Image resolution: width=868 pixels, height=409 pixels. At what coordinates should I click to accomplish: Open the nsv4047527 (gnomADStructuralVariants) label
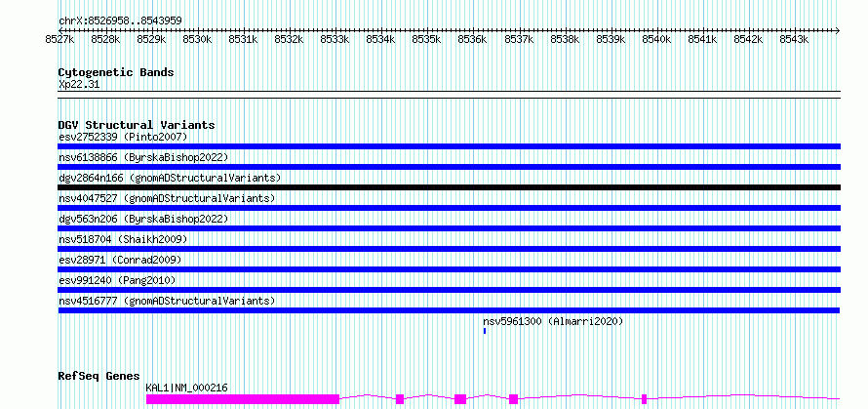[167, 198]
